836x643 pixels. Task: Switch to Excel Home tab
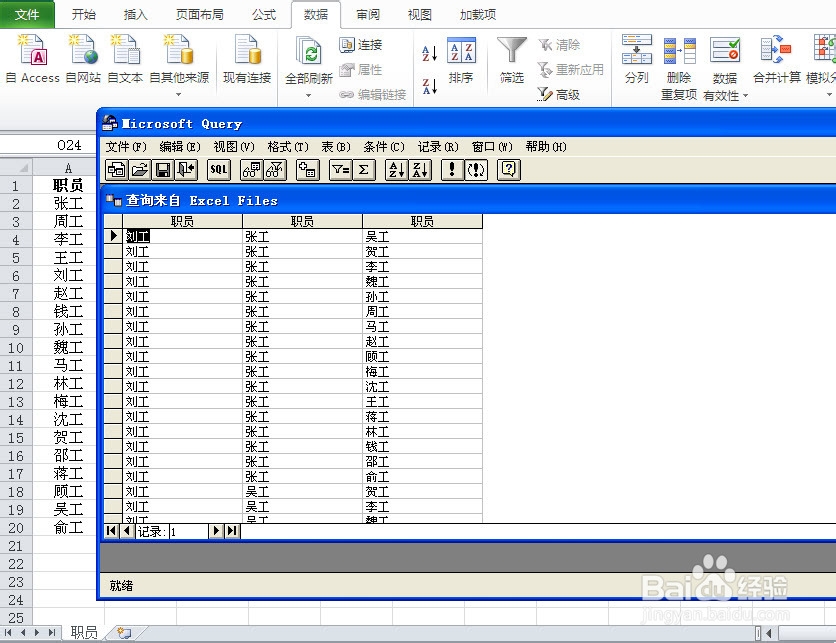[x=84, y=14]
